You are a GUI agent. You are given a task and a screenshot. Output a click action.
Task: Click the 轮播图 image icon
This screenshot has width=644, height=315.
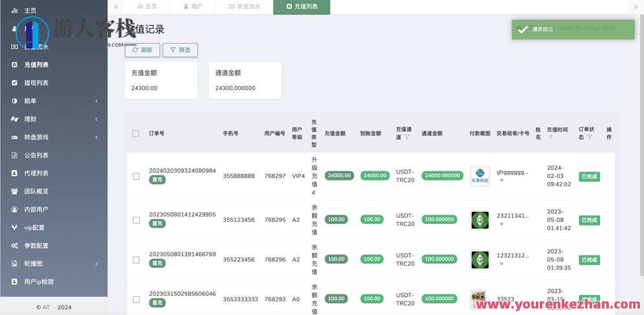tap(14, 264)
